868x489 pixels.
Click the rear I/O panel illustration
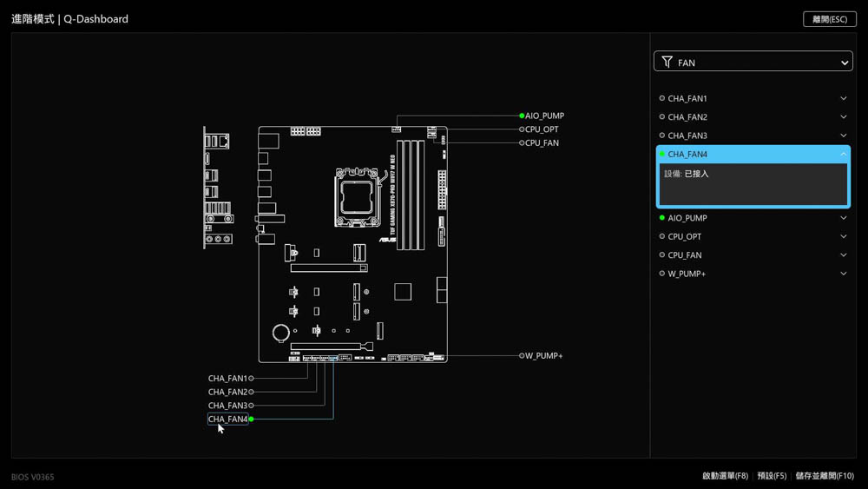tap(217, 188)
